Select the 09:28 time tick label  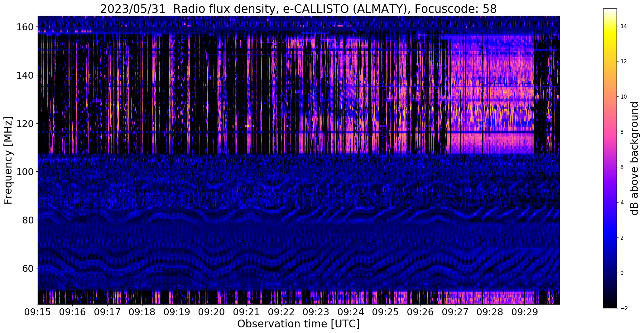click(x=490, y=312)
